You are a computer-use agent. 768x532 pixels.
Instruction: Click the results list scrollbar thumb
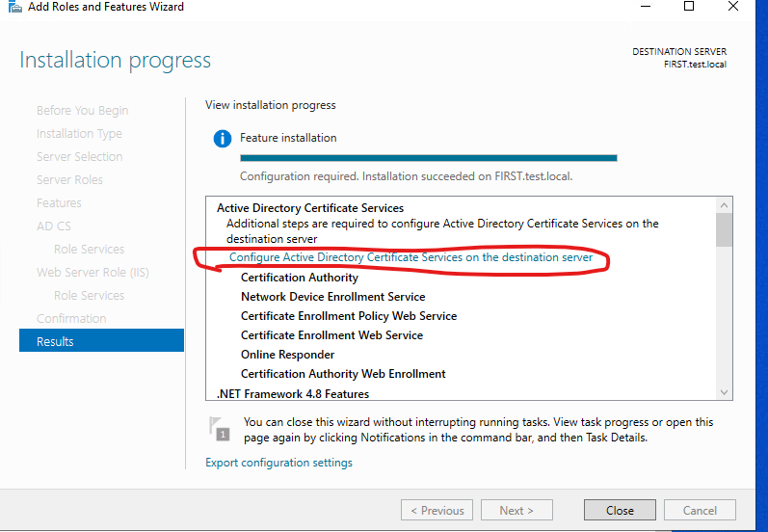pos(724,229)
